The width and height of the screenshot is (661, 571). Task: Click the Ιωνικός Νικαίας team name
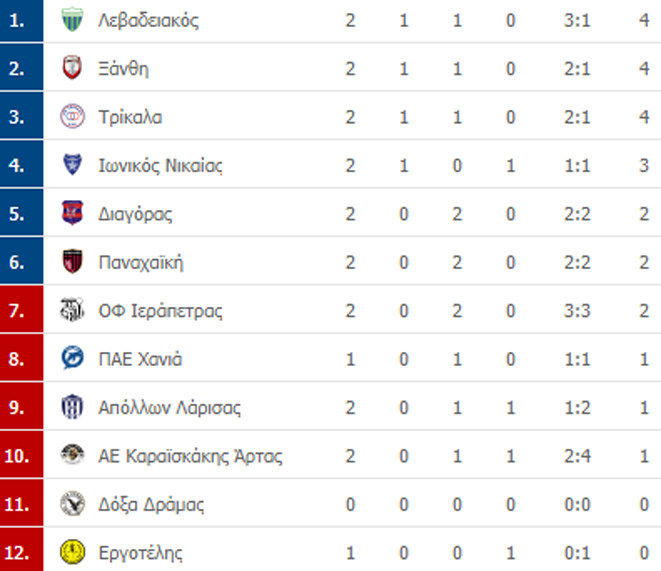tap(160, 165)
